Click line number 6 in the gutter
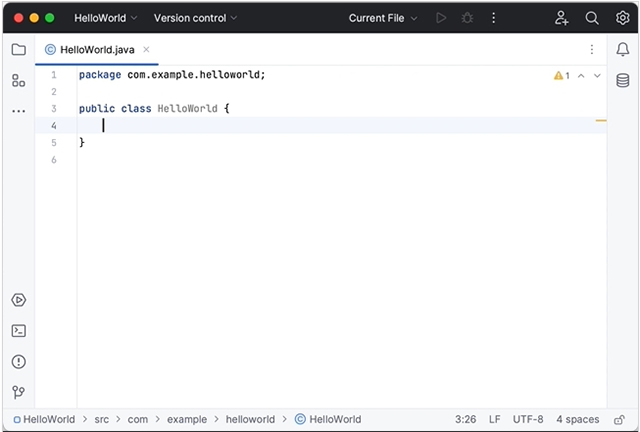Screen dimensions: 640x432 (x=54, y=160)
